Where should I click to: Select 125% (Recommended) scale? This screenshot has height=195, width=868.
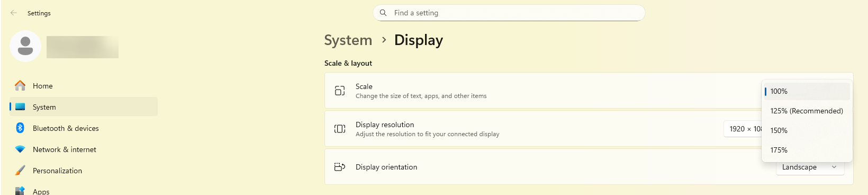pos(807,111)
